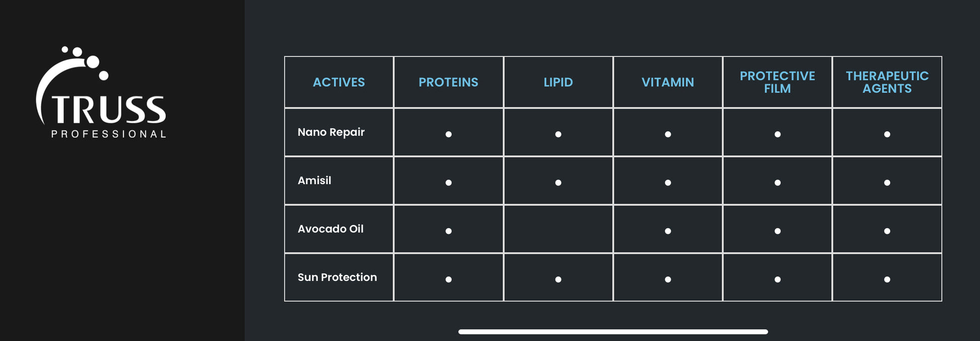The width and height of the screenshot is (980, 341).
Task: Click the Amisil therapeutic agents dot
Action: [x=887, y=183]
